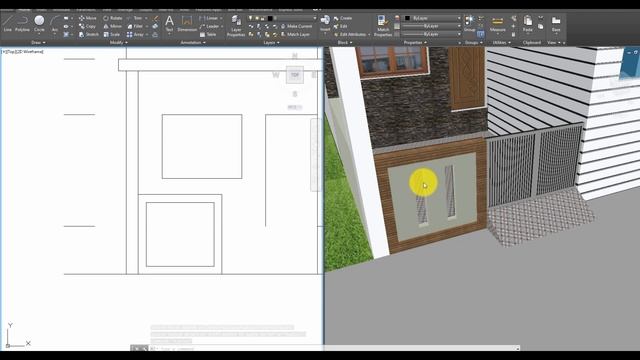
Task: Expand the Groups panel
Action: (x=473, y=42)
